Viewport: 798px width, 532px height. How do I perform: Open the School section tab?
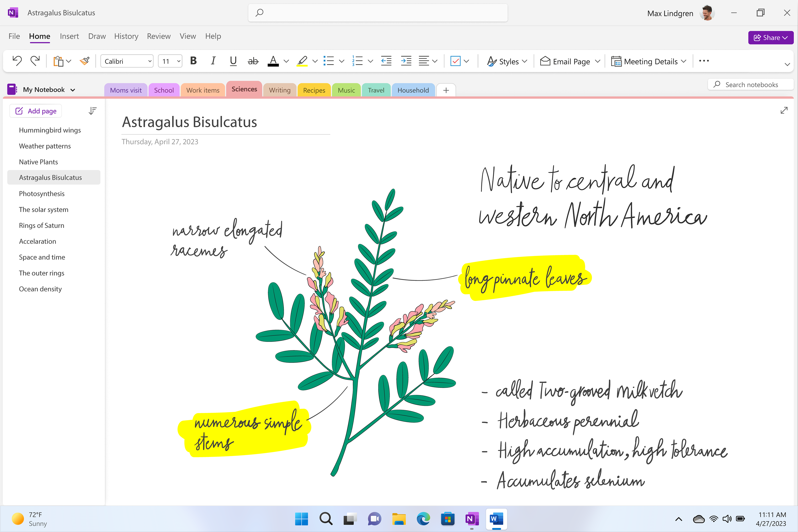point(164,90)
